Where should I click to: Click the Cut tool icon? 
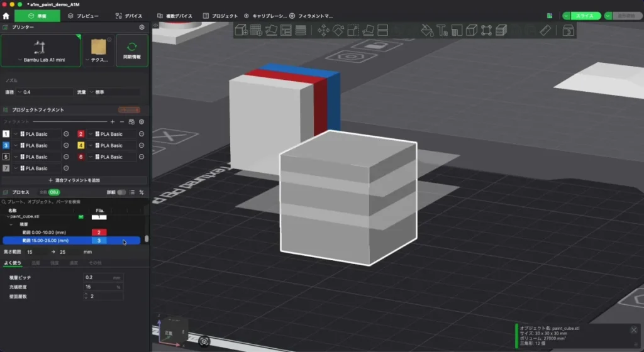tap(383, 30)
